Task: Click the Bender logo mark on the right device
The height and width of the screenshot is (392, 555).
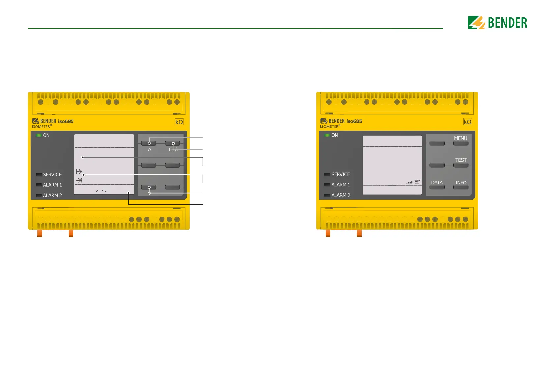Action: [x=324, y=121]
